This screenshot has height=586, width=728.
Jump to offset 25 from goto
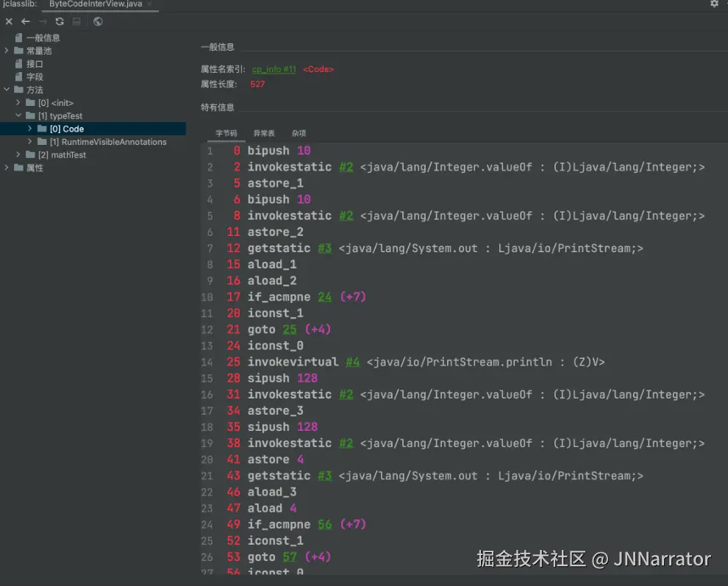pyautogui.click(x=290, y=329)
